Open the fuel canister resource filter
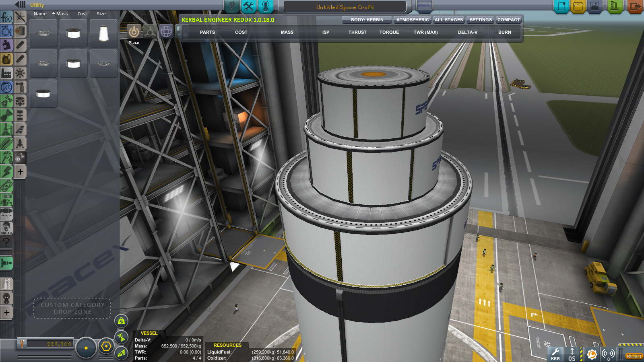The image size is (644, 362). coord(6,59)
